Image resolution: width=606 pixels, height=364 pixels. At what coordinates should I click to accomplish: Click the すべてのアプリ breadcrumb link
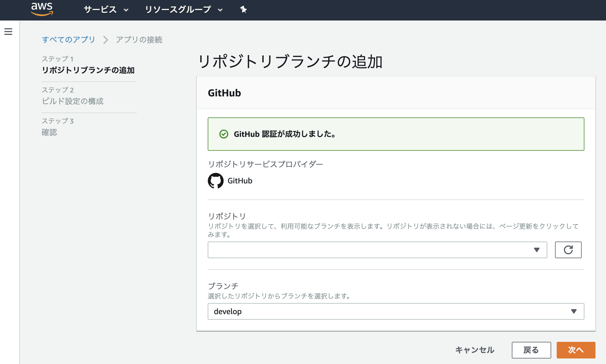[68, 40]
